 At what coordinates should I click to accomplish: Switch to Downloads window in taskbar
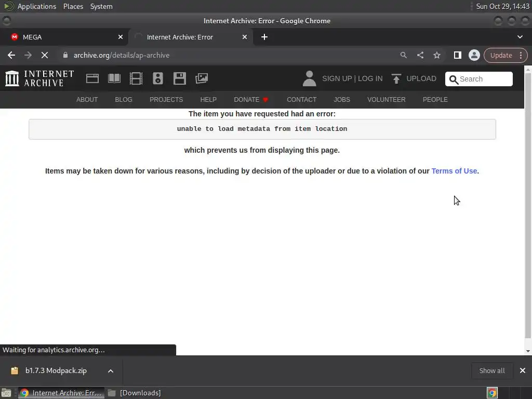click(x=135, y=393)
